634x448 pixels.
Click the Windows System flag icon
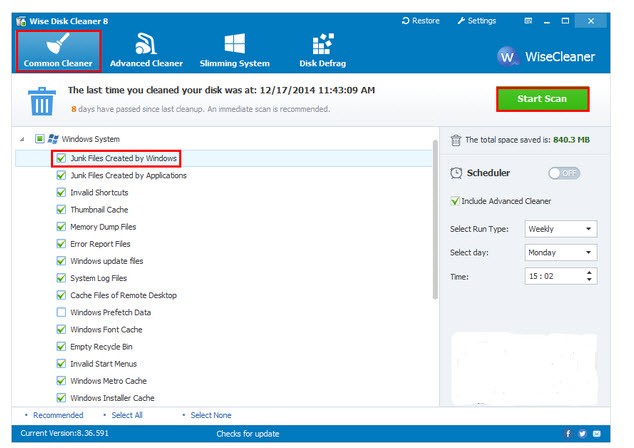point(53,139)
